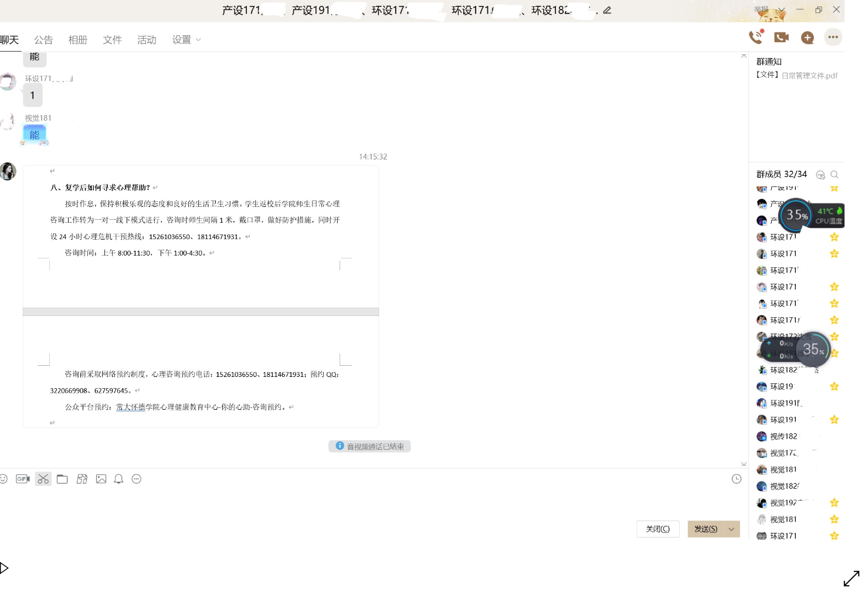Open the 文件 tab
868x595 pixels.
112,40
